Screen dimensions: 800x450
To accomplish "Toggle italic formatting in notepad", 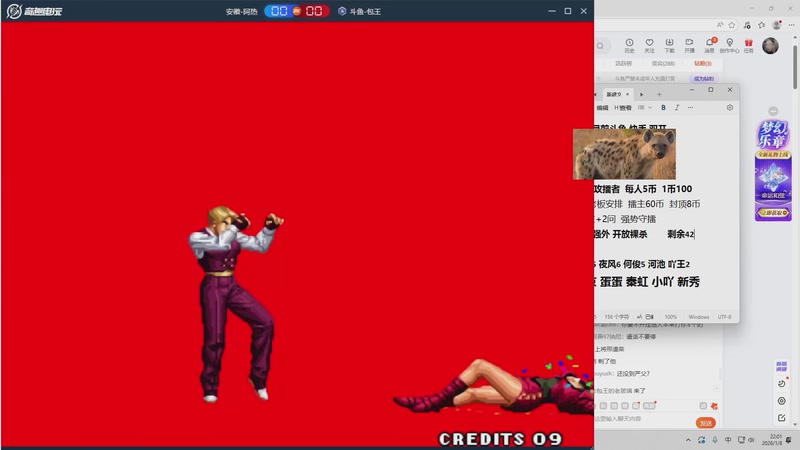I will (x=677, y=108).
